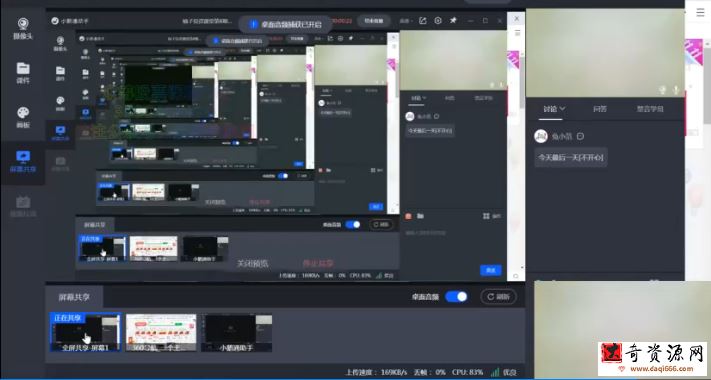This screenshot has width=711, height=380.
Task: Click the 结束直播 end-live button
Action: (x=374, y=21)
